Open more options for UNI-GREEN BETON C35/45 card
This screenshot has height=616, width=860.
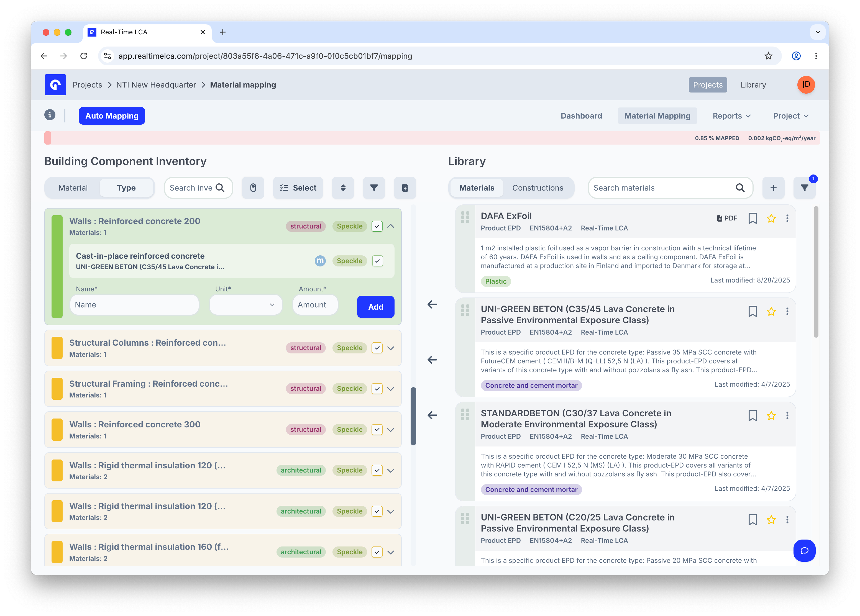tap(788, 312)
